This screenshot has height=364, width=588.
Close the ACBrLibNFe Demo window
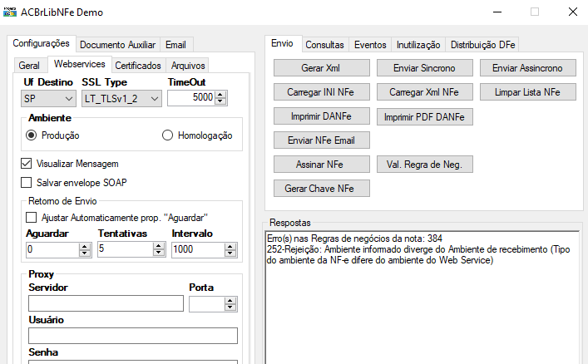[573, 12]
